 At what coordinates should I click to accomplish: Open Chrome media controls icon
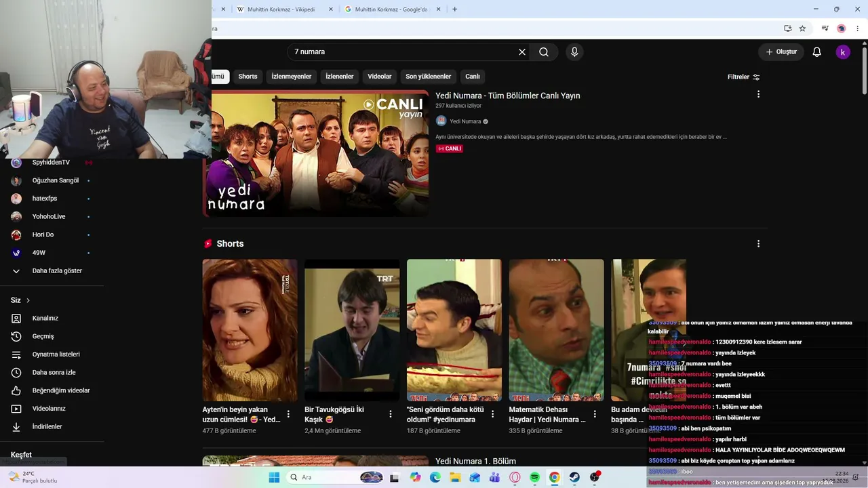(825, 28)
